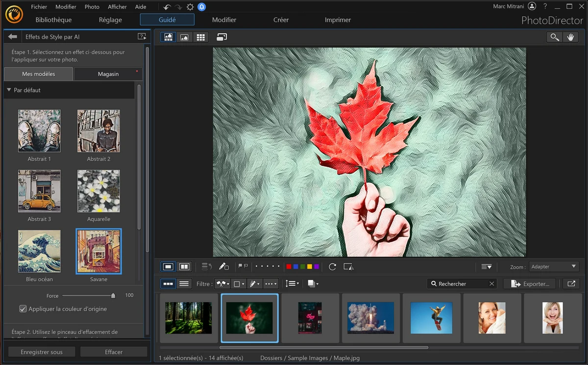Click the undo arrow icon
Viewport: 588px width, 365px height.
pos(167,7)
